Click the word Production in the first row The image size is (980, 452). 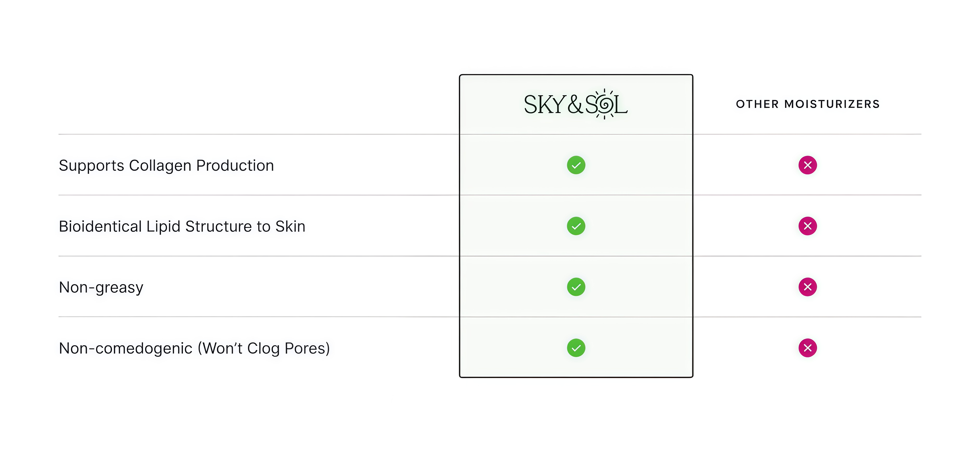[235, 166]
